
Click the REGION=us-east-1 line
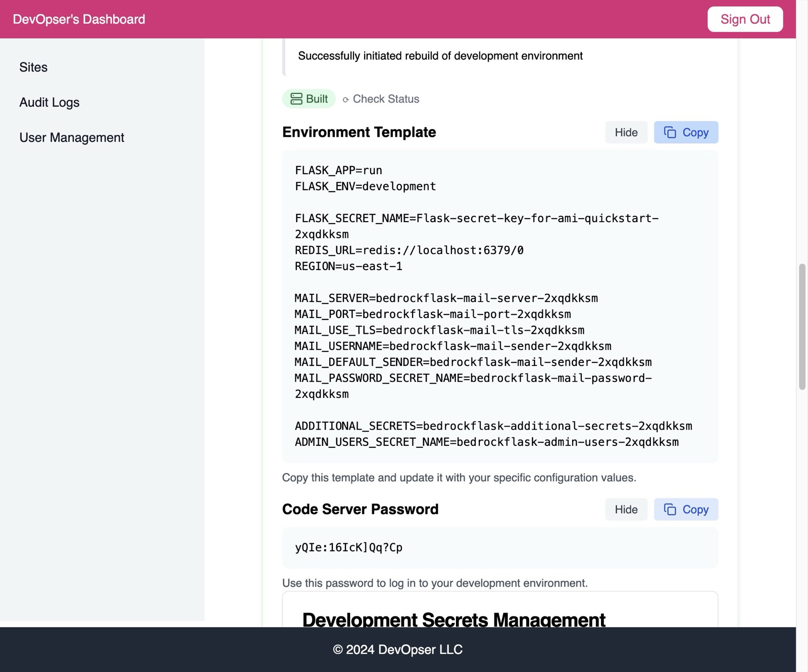(348, 266)
